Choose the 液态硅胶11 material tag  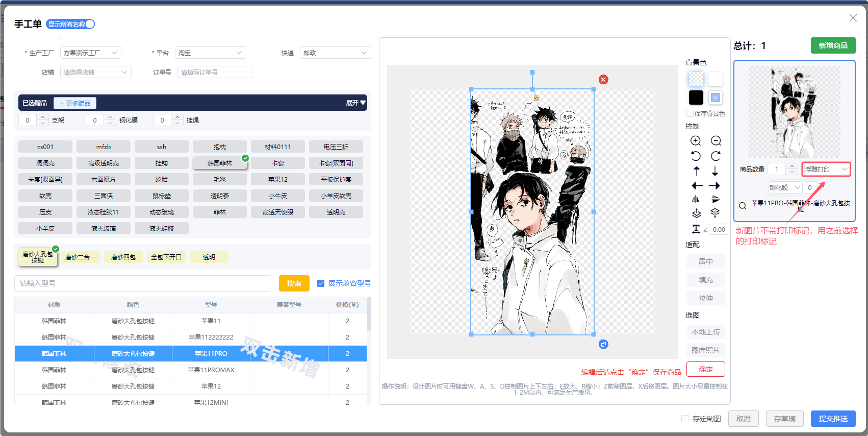104,212
